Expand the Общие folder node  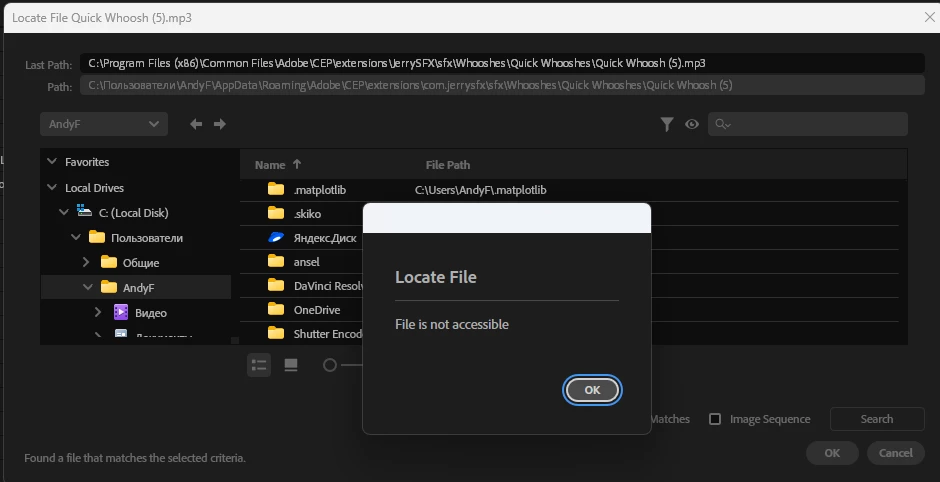coord(86,262)
